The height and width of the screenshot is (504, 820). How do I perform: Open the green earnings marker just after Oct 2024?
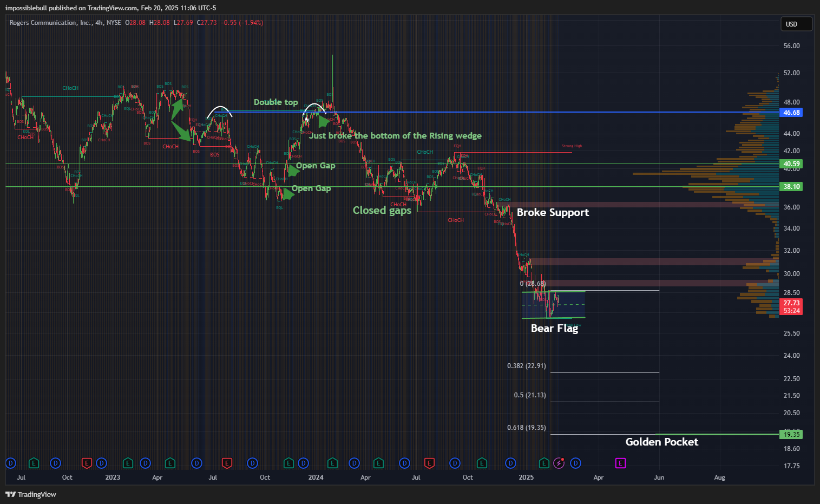481,463
